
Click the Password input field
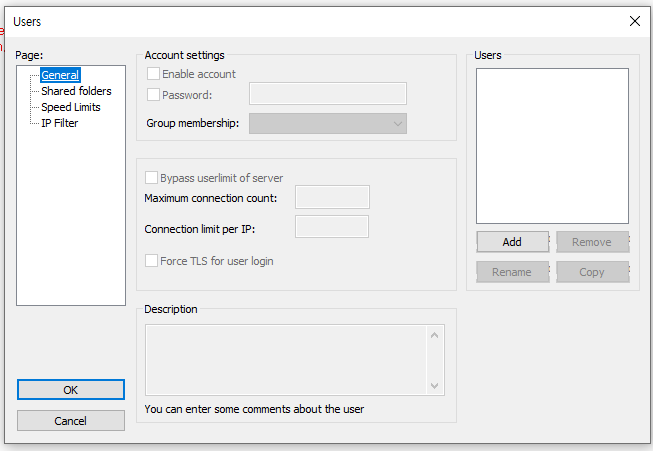[x=328, y=93]
